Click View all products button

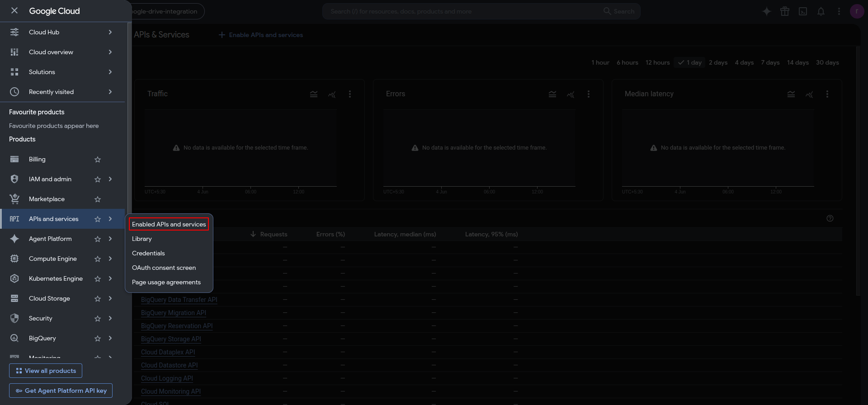click(46, 371)
